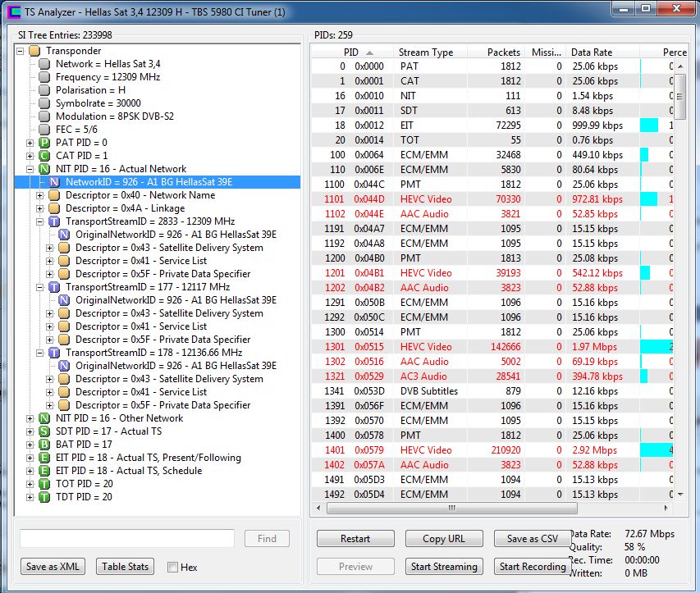
Task: Click the T icon of TransportStreamID 2833
Action: pyautogui.click(x=54, y=221)
